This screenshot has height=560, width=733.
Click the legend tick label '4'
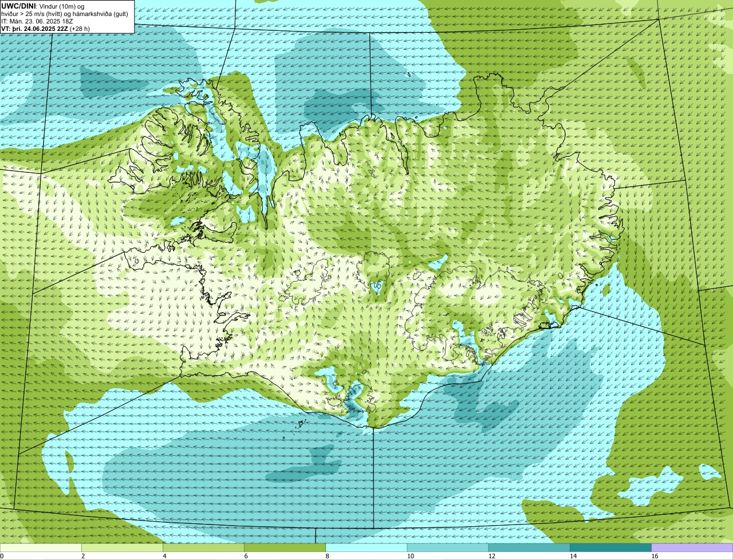164,556
